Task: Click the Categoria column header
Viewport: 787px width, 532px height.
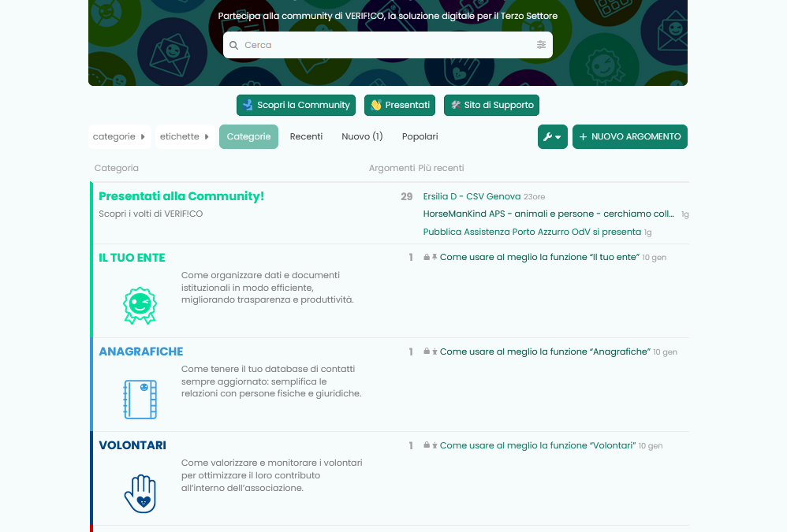Action: [117, 169]
